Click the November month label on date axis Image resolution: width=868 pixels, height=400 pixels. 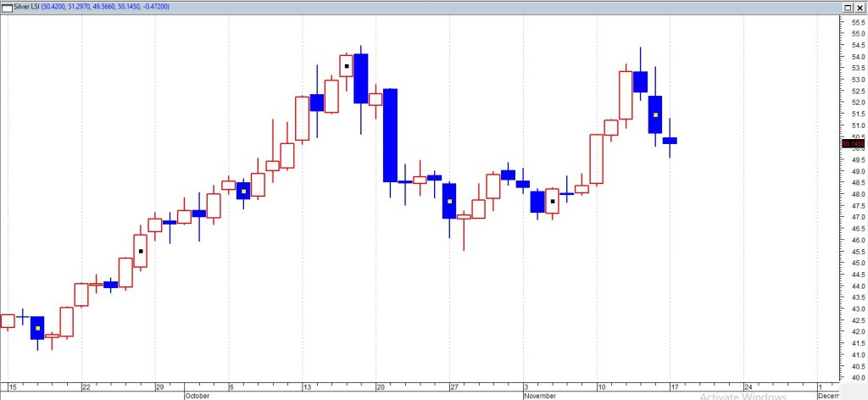point(540,395)
